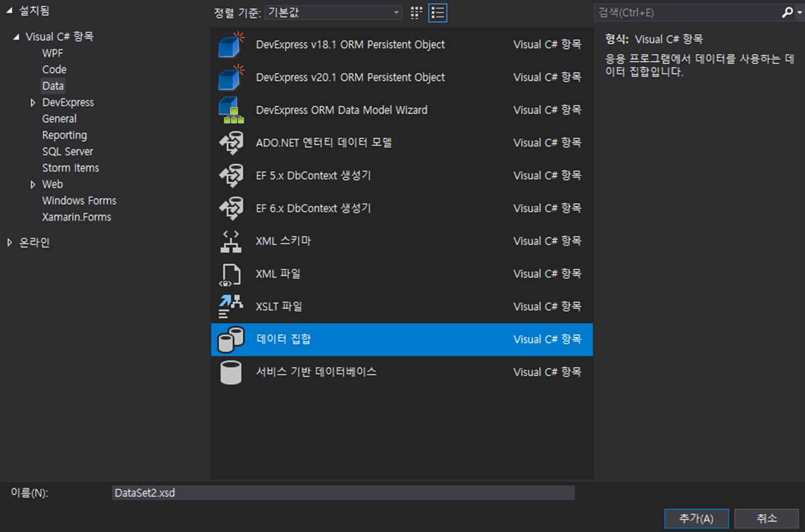805x532 pixels.
Task: Click the EF 6.x DbContext 생성기 icon
Action: tap(231, 208)
